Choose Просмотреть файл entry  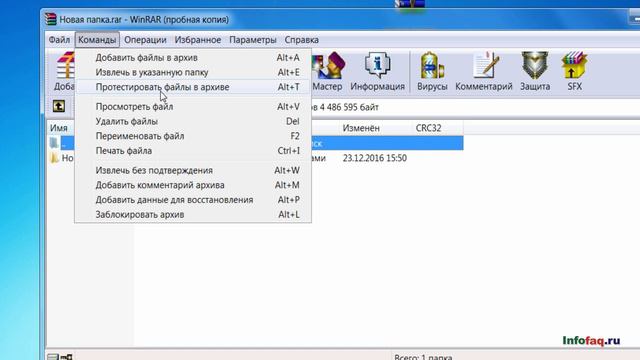point(193,107)
